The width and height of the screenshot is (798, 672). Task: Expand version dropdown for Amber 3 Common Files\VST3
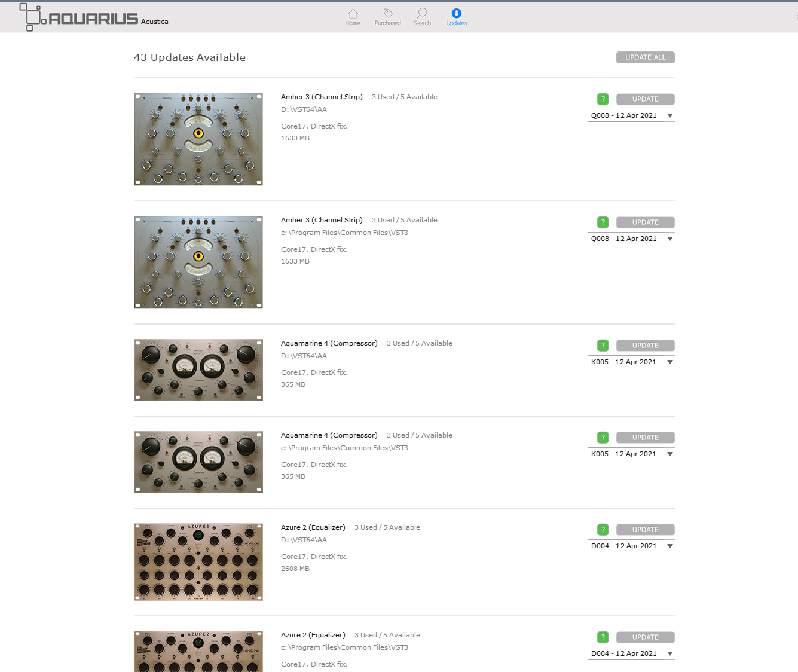(x=631, y=239)
